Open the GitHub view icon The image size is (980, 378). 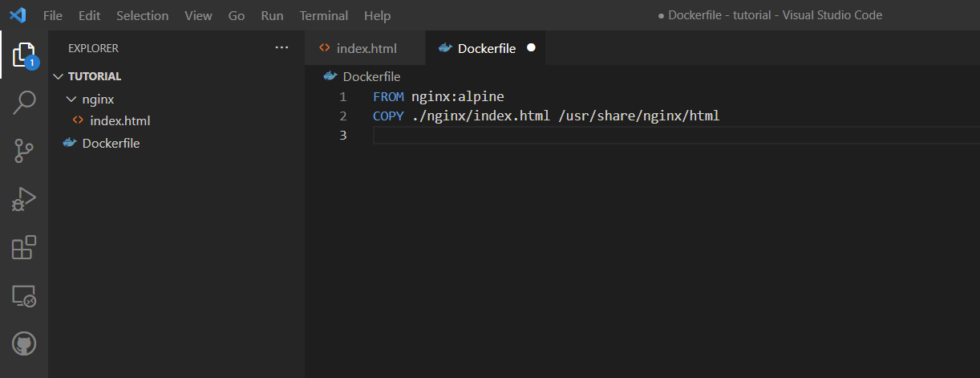click(24, 344)
